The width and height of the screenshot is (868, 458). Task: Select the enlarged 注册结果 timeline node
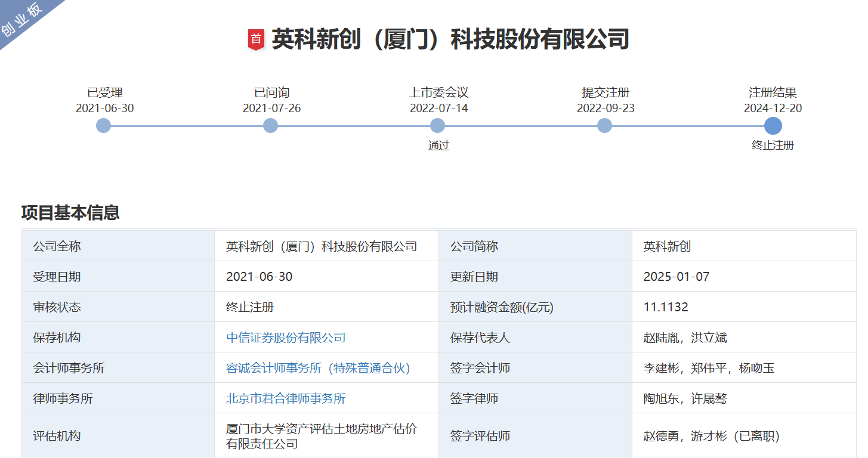[773, 126]
